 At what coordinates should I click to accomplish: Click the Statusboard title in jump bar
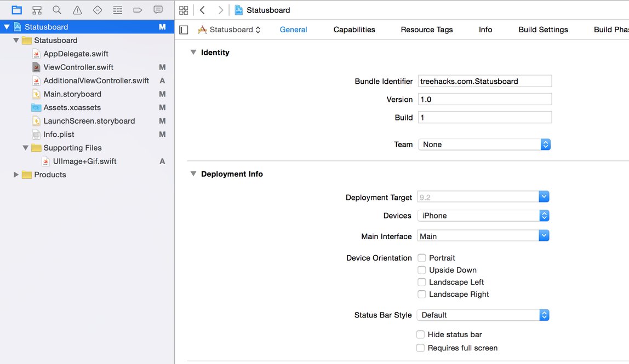(x=268, y=10)
